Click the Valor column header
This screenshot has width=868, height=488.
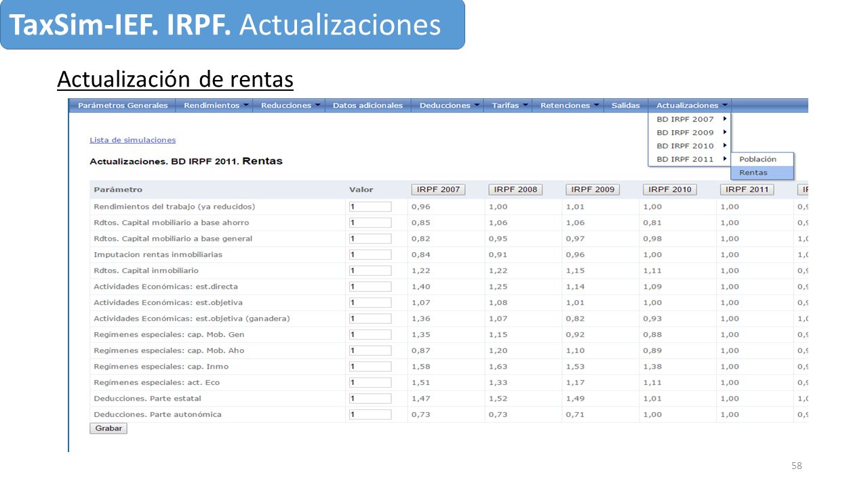pyautogui.click(x=361, y=190)
